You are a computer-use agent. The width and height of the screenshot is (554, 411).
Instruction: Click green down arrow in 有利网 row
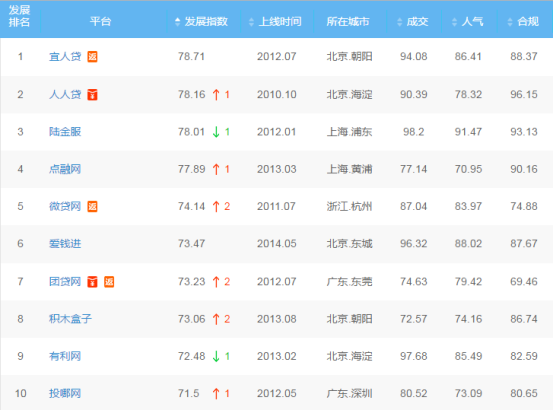tap(216, 356)
